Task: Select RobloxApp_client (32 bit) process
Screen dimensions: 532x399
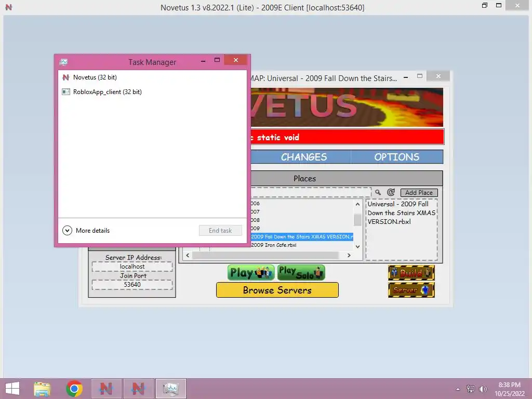Action: point(152,92)
